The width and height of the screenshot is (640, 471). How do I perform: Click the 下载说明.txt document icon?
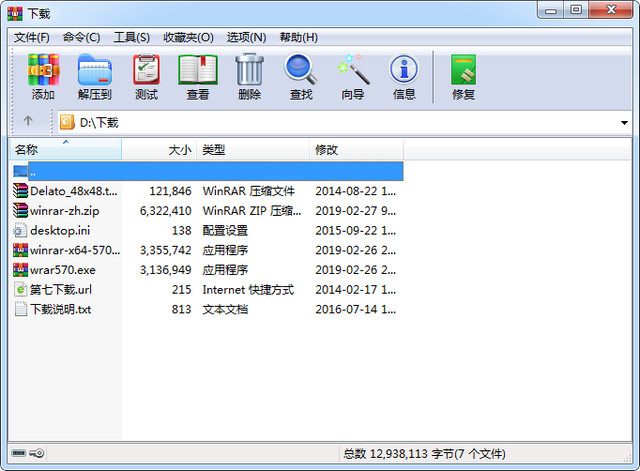pyautogui.click(x=20, y=309)
